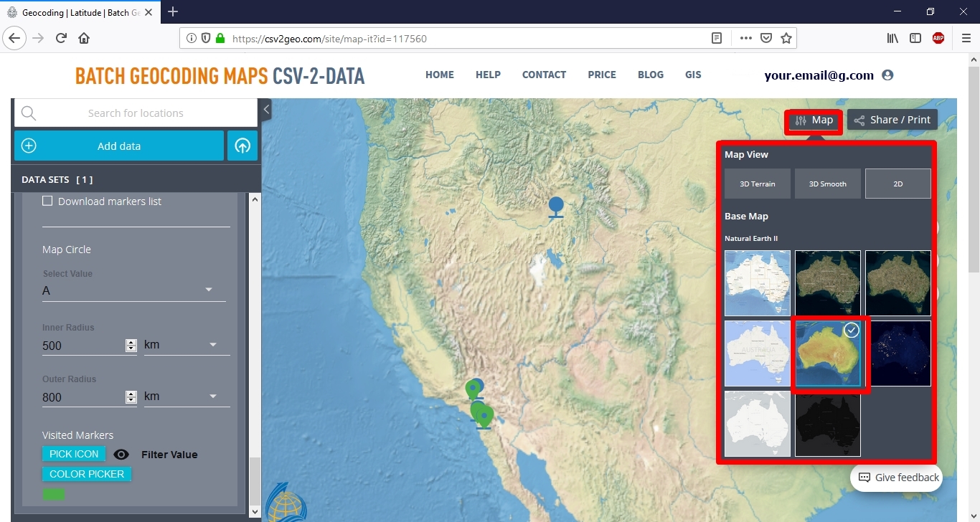
Task: Enable the Download markers list checkbox
Action: 47,201
